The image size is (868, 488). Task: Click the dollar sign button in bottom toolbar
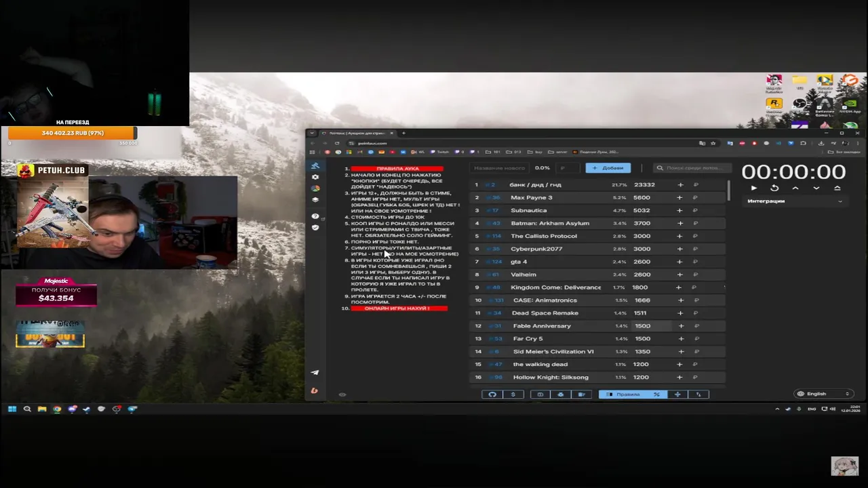click(x=513, y=394)
